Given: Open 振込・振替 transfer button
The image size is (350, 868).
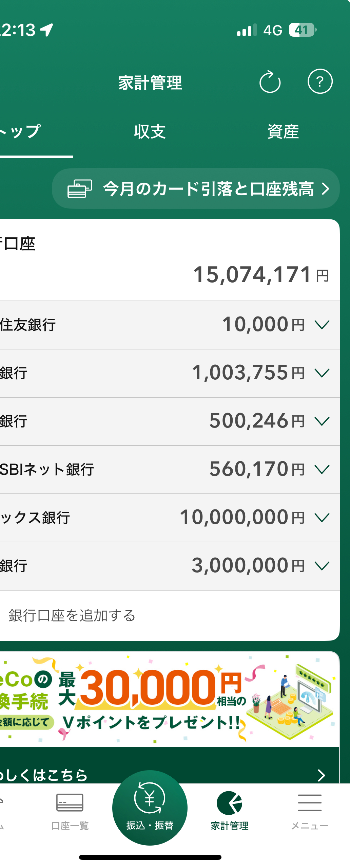Looking at the screenshot, I should 150,808.
